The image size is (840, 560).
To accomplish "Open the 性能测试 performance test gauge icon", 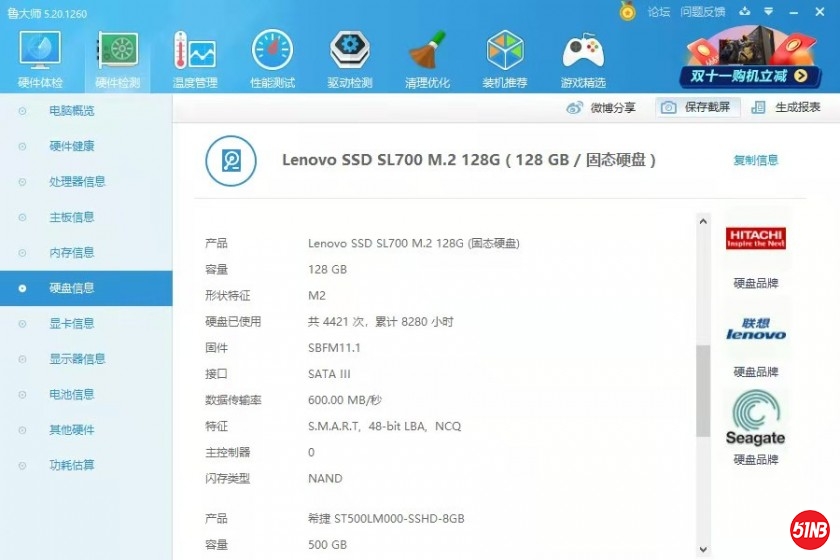I will pyautogui.click(x=272, y=59).
